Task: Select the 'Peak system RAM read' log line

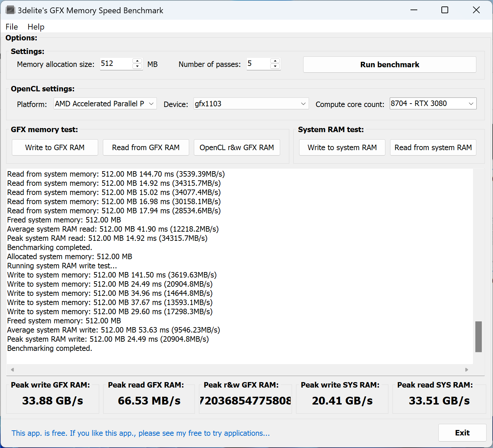Action: tap(107, 238)
